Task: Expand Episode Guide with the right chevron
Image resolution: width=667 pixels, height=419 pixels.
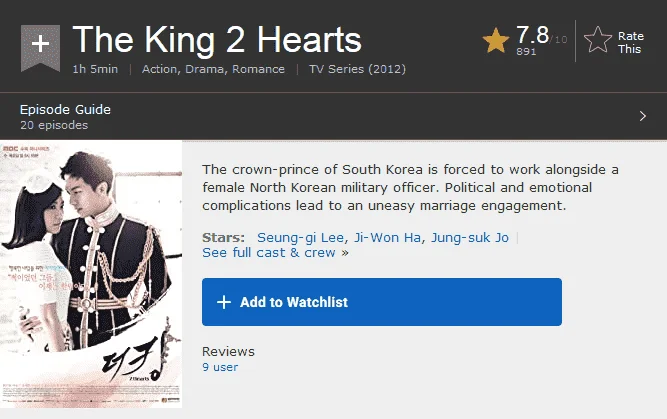Action: [x=643, y=116]
